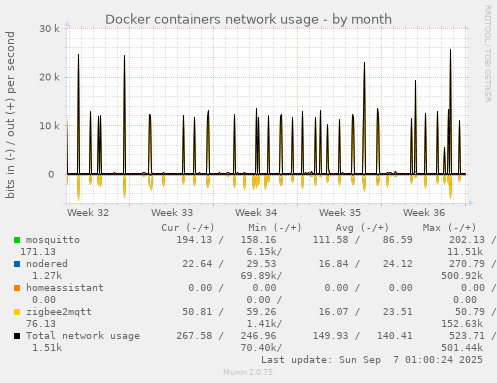
Task: Click the 'Min (-/+)' column header
Action: click(x=275, y=228)
